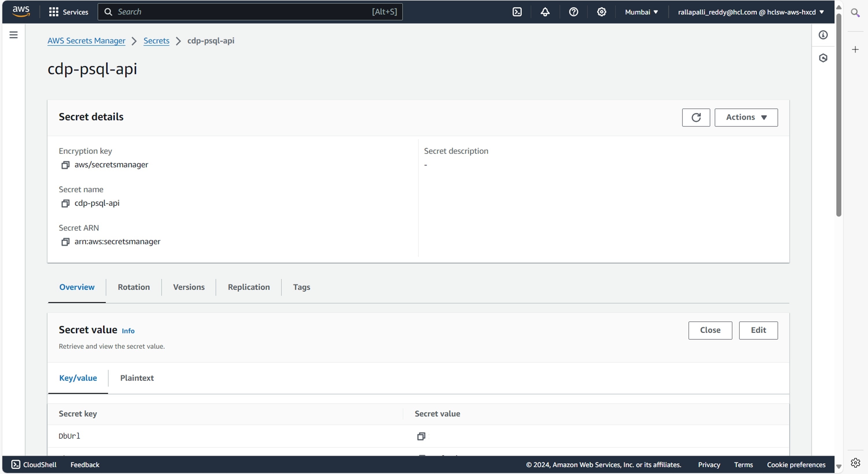Click the Edit secret value button
Viewport: 868px width, 474px height.
[758, 330]
